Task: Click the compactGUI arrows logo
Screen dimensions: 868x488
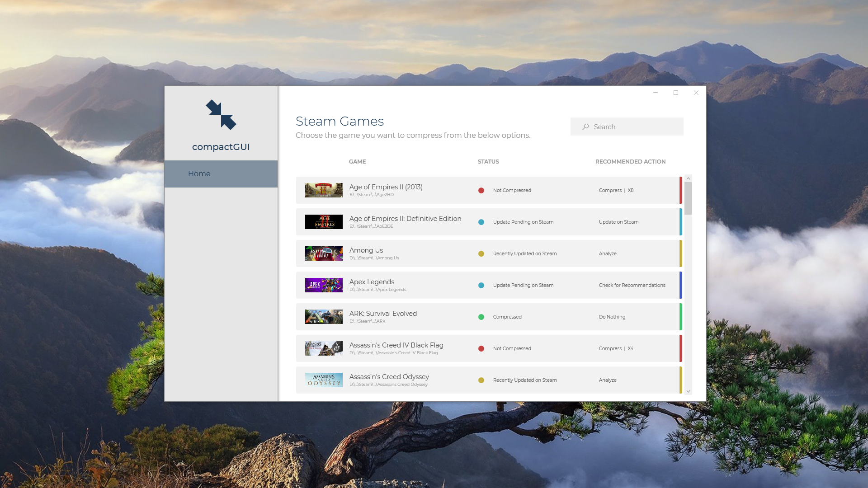Action: click(x=221, y=115)
